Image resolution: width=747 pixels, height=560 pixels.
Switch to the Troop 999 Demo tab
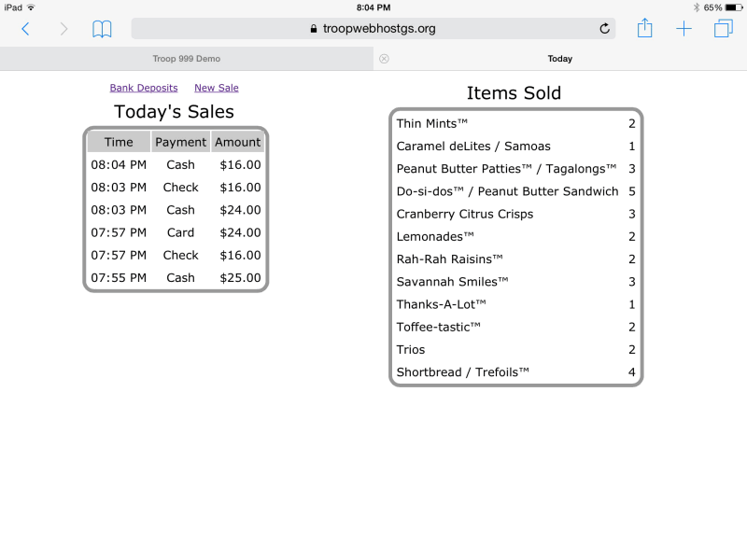pyautogui.click(x=187, y=59)
